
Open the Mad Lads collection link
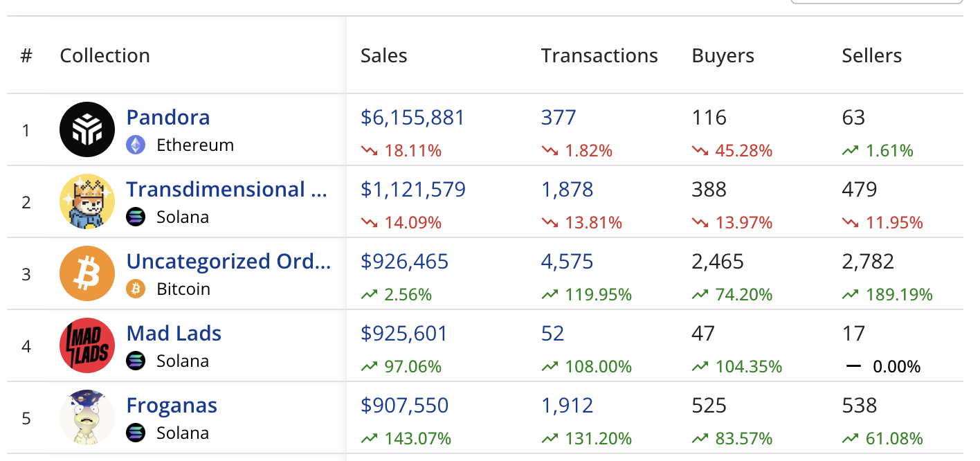174,333
